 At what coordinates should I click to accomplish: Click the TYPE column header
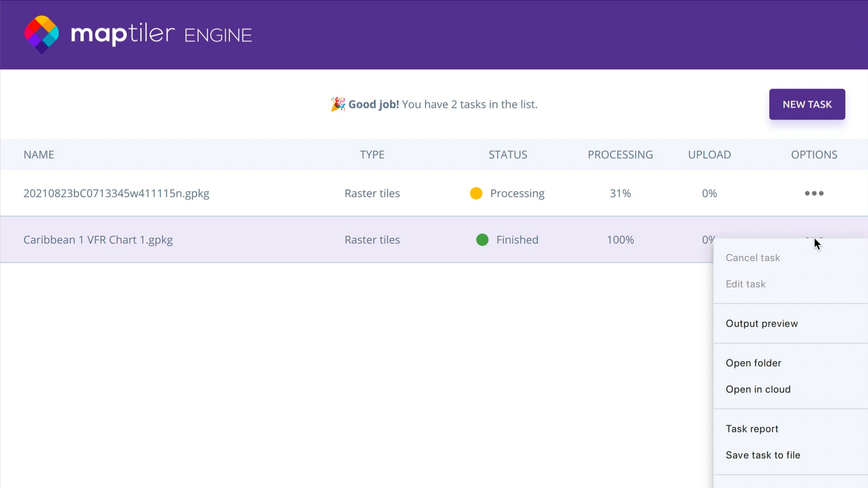tap(372, 155)
